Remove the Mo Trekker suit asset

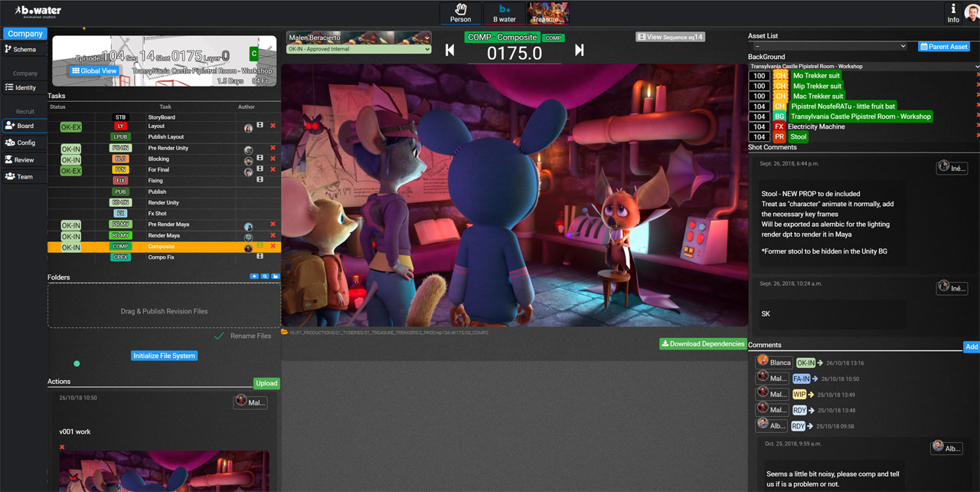click(x=978, y=75)
